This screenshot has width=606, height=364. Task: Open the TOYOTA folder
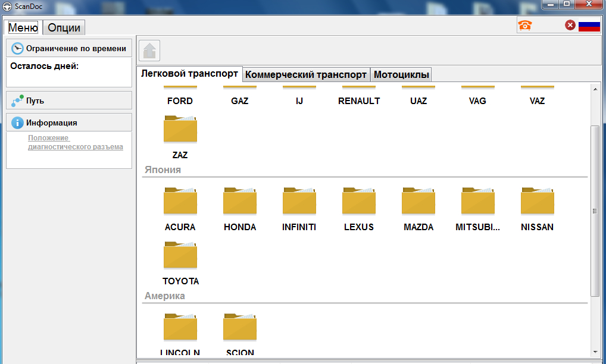180,255
